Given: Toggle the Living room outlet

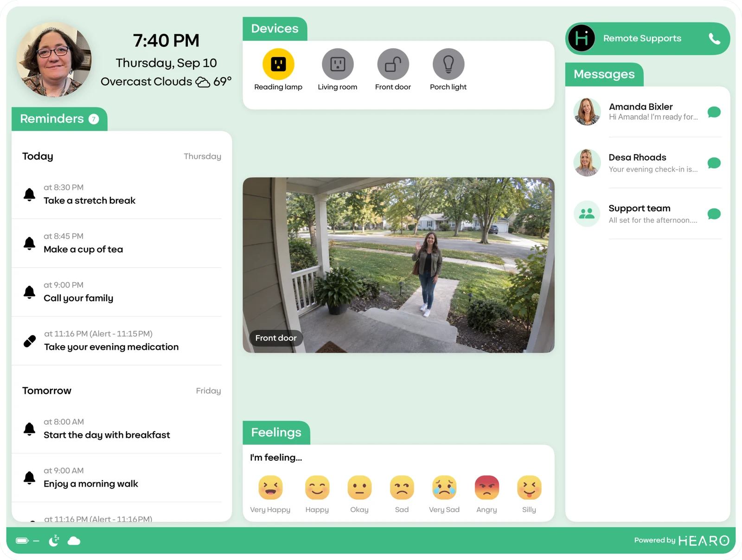Looking at the screenshot, I should pos(338,64).
